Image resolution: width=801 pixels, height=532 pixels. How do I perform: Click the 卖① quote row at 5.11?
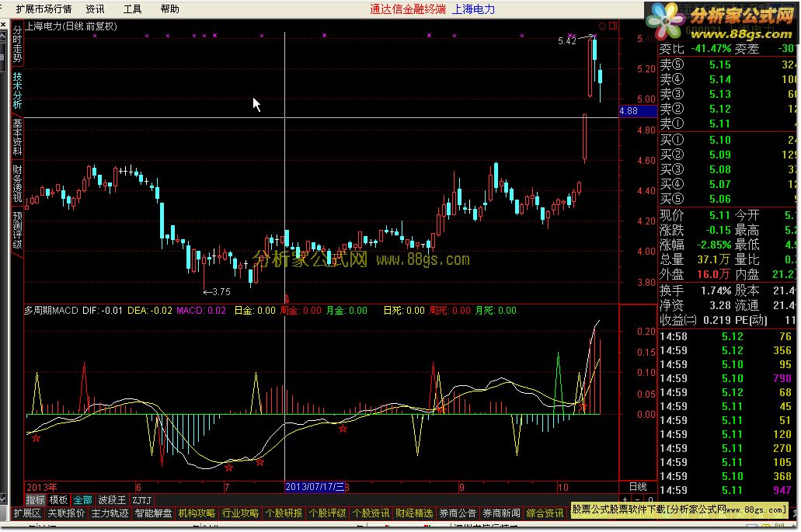[727, 123]
